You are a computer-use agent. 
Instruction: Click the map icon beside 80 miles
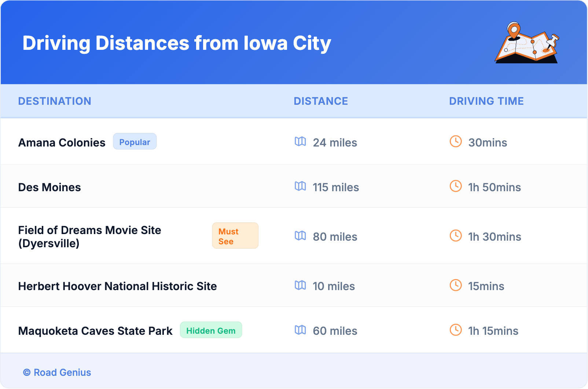point(300,236)
